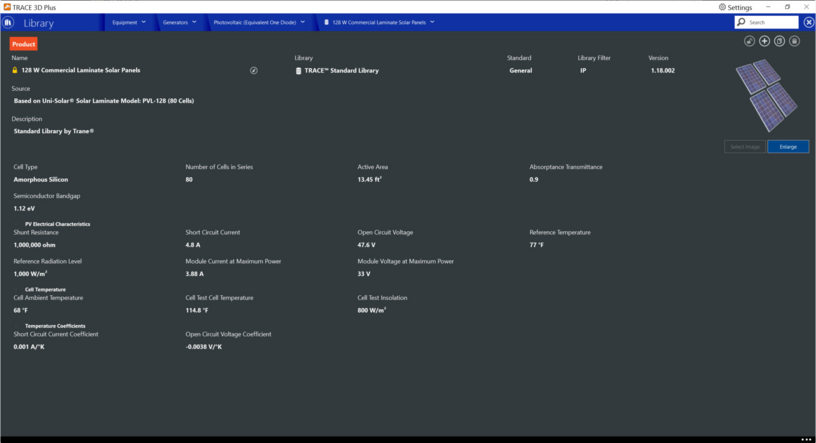Click the TRACE Standard Library database icon
The image size is (816, 443).
click(298, 71)
